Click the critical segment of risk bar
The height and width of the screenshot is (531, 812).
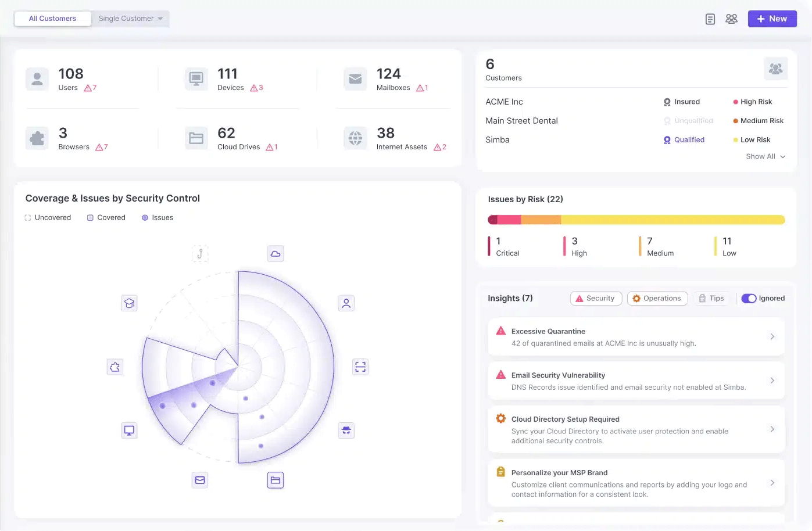492,220
